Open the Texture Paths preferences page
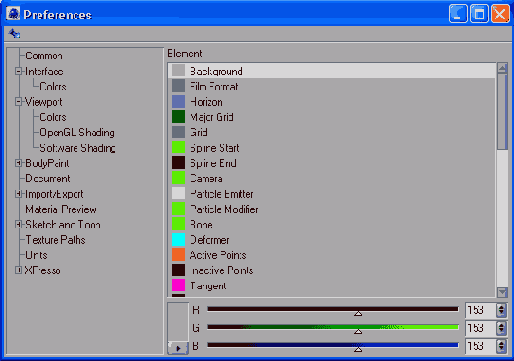The width and height of the screenshot is (514, 361). coord(55,240)
